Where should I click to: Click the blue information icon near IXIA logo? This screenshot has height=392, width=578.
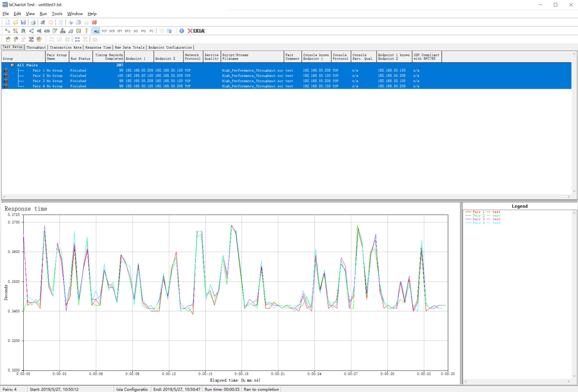click(x=182, y=31)
